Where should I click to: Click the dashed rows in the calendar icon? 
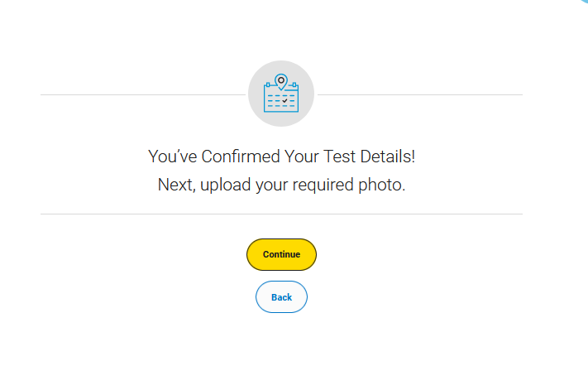281,101
